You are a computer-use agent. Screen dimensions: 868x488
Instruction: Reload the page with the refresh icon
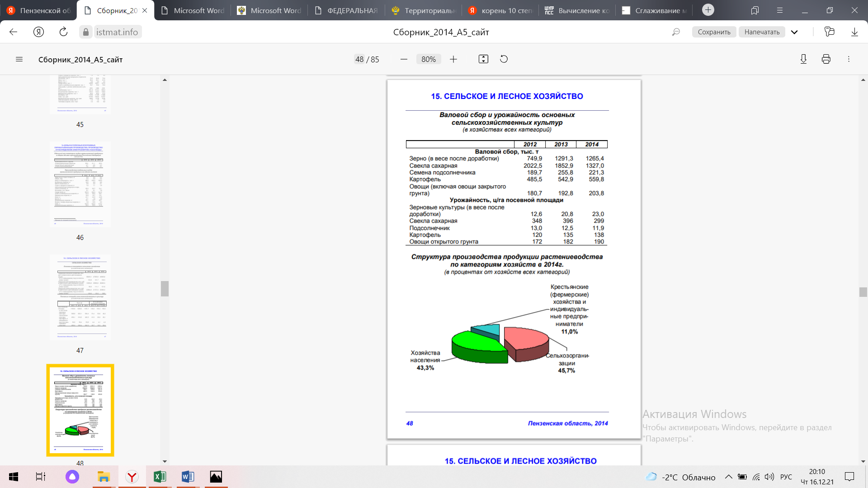pos(63,32)
